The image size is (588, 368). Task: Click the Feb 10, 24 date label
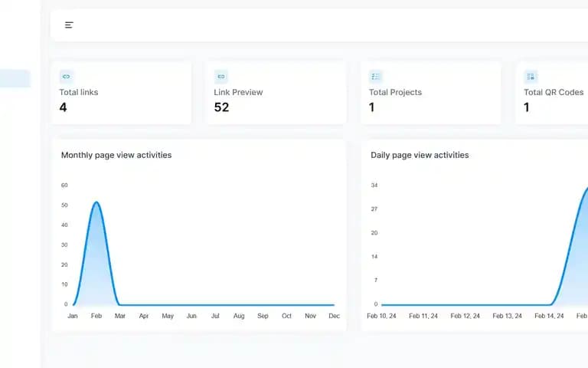click(381, 316)
